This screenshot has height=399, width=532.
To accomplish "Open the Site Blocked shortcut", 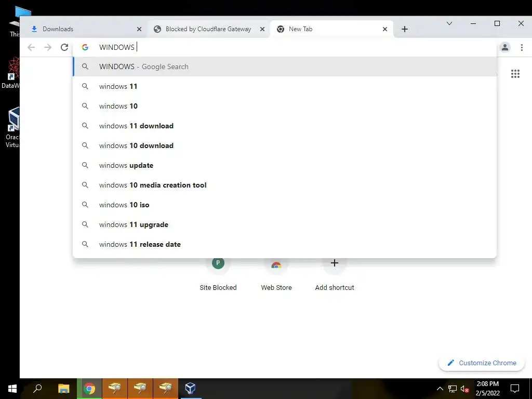I will pyautogui.click(x=218, y=274).
